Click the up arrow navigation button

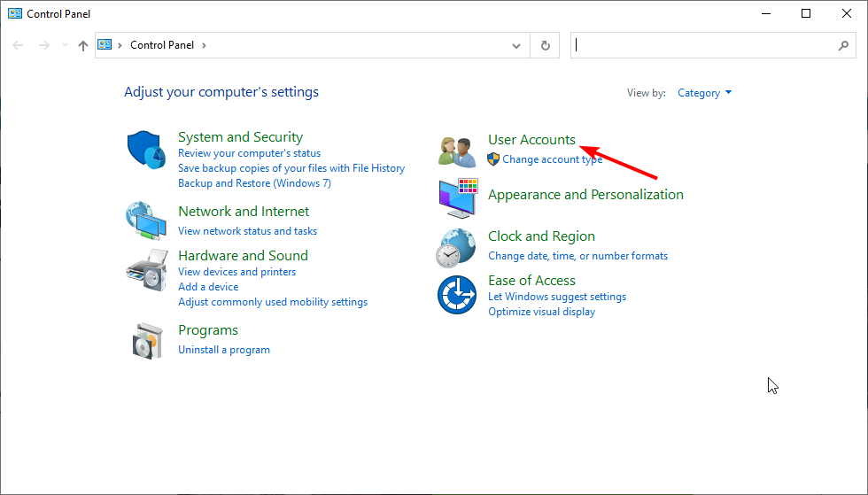(x=83, y=45)
